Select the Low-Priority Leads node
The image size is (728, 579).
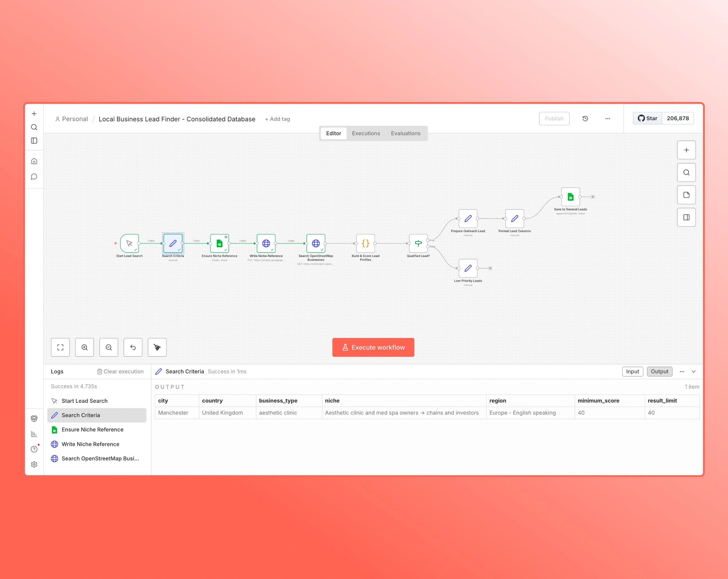coord(468,268)
